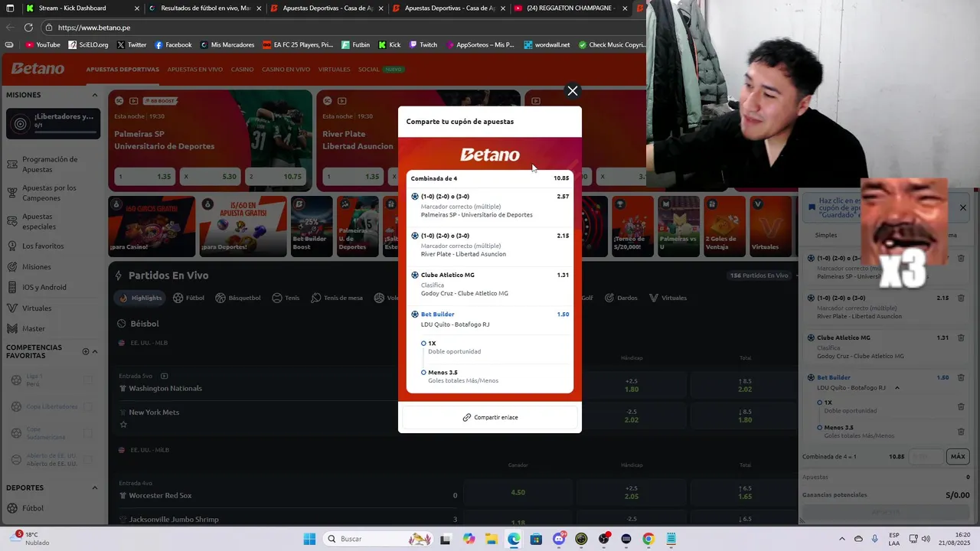980x551 pixels.
Task: Remove the Clube Atletico MG selection from slip
Action: [961, 337]
